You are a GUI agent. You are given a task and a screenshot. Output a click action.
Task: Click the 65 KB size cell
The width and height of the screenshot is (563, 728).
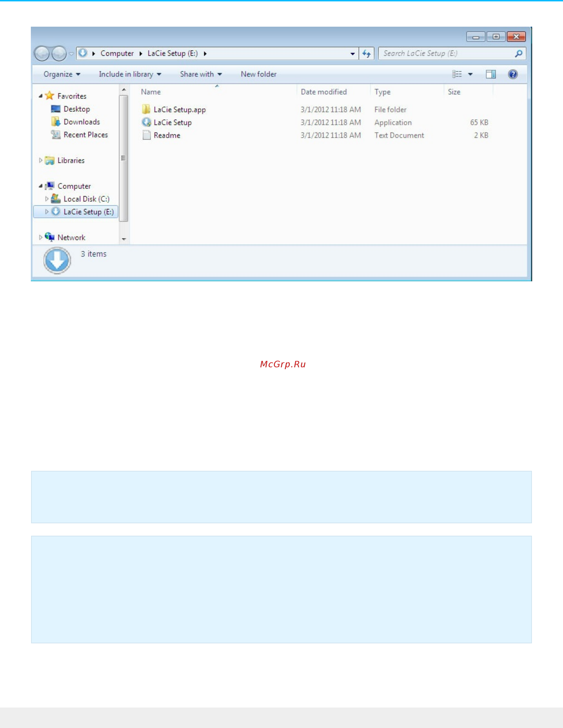coord(479,122)
